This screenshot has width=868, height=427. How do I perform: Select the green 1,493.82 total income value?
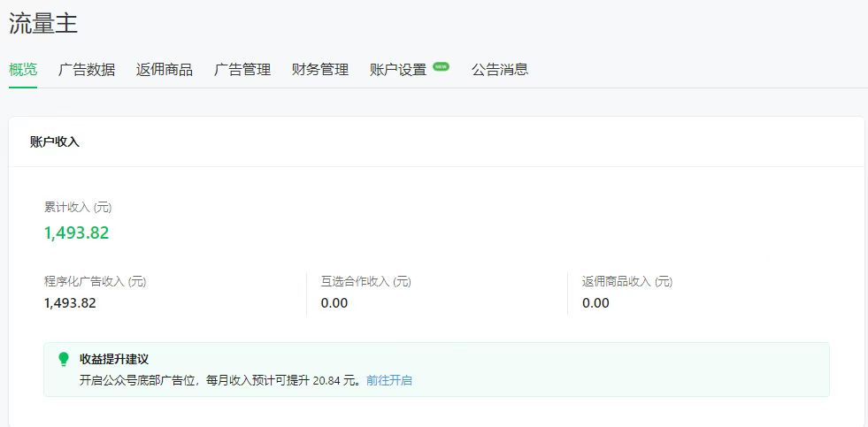click(76, 233)
